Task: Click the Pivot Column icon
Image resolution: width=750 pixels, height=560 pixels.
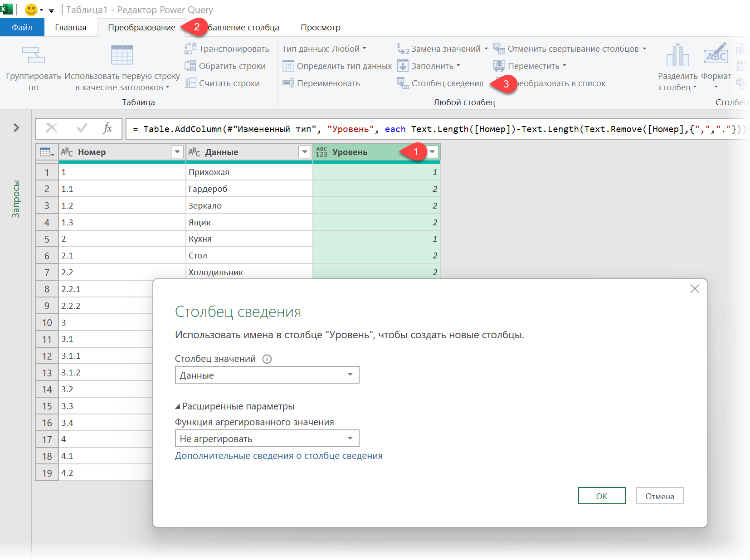Action: [403, 83]
